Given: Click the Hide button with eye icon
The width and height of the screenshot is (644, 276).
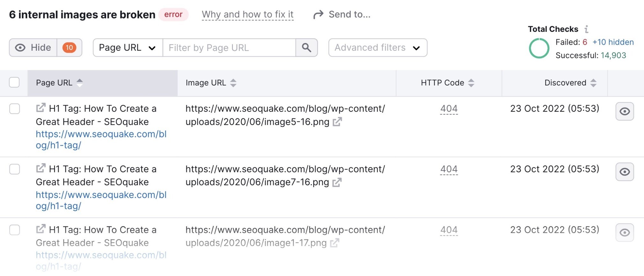Looking at the screenshot, I should pyautogui.click(x=33, y=48).
